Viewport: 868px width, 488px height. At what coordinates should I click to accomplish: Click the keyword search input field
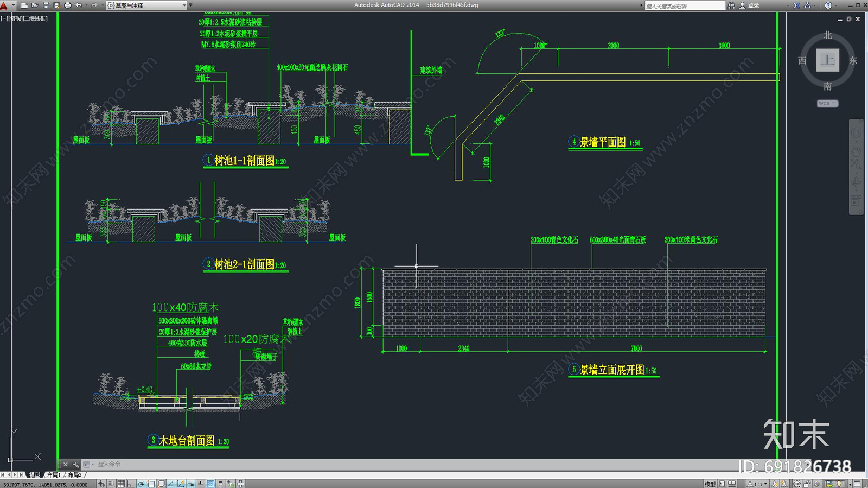click(685, 5)
